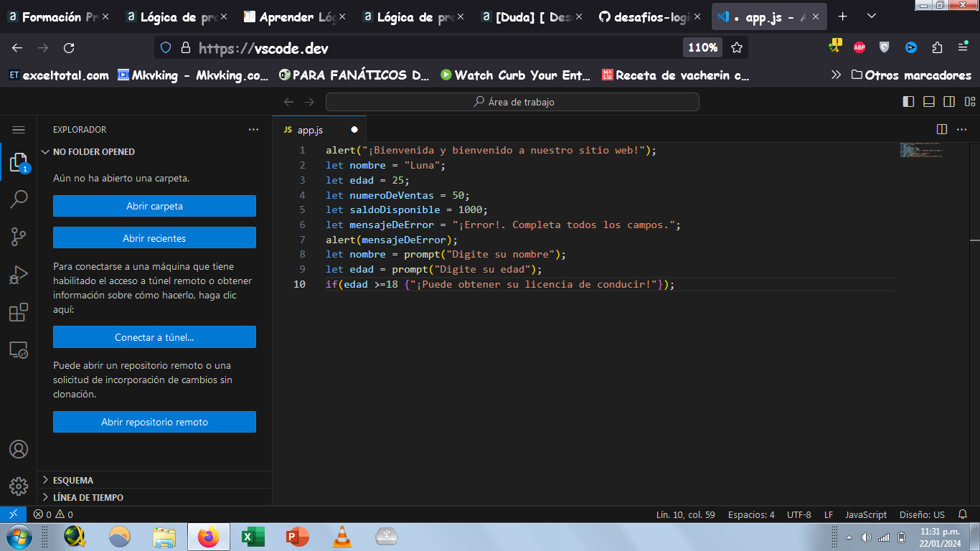Open VLC media player from taskbar
This screenshot has width=980, height=551.
coord(342,537)
